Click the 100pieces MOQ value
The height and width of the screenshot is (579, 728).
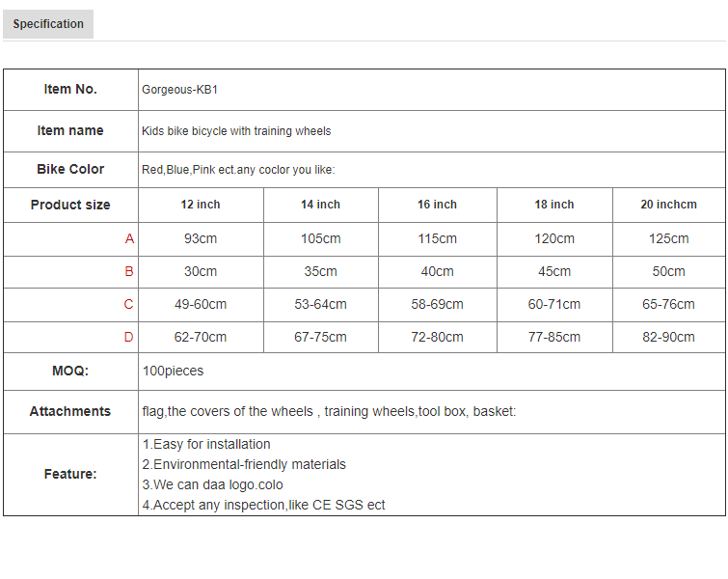173,372
